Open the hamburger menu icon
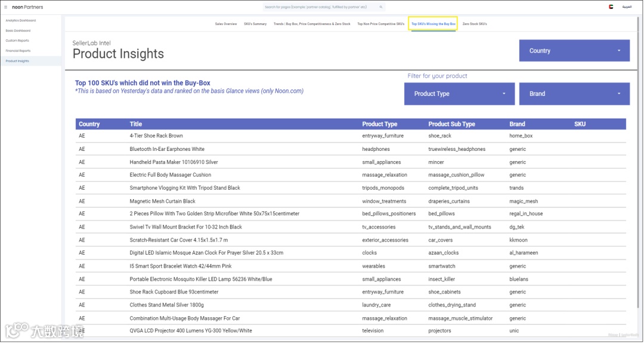The height and width of the screenshot is (343, 644). pyautogui.click(x=6, y=7)
